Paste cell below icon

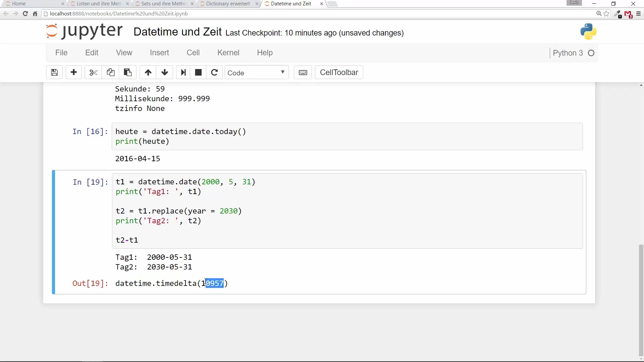[x=127, y=72]
